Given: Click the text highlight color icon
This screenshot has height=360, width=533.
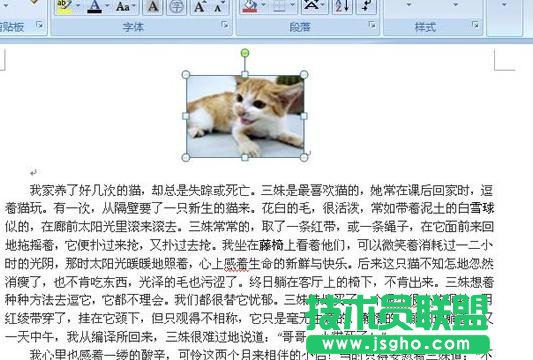Looking at the screenshot, I should [64, 6].
